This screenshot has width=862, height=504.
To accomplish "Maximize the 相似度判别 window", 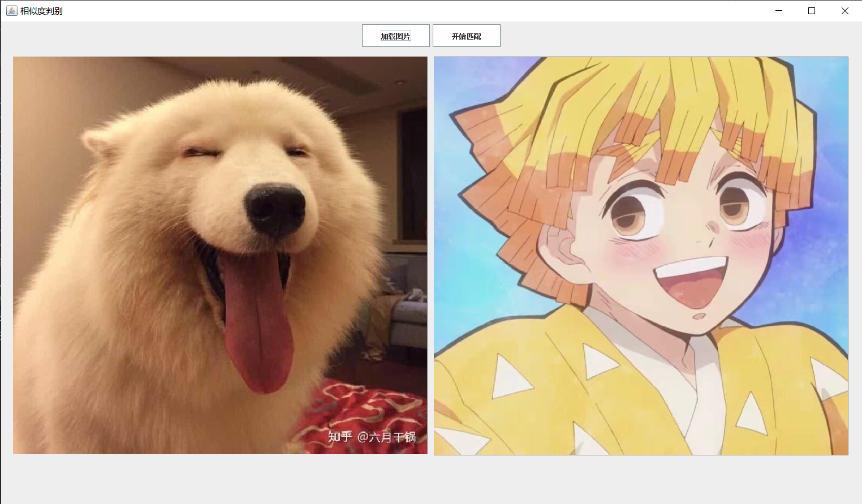I will click(x=812, y=11).
